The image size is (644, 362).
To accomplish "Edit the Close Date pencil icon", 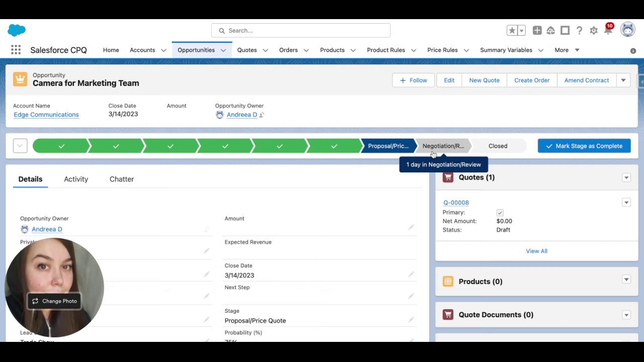I will coord(411,275).
